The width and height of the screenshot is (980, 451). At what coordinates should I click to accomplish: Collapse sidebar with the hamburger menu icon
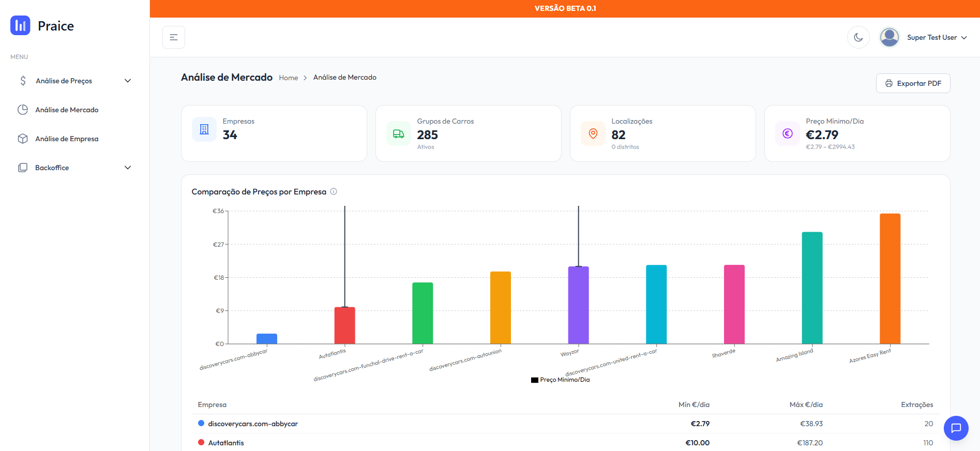pos(174,37)
